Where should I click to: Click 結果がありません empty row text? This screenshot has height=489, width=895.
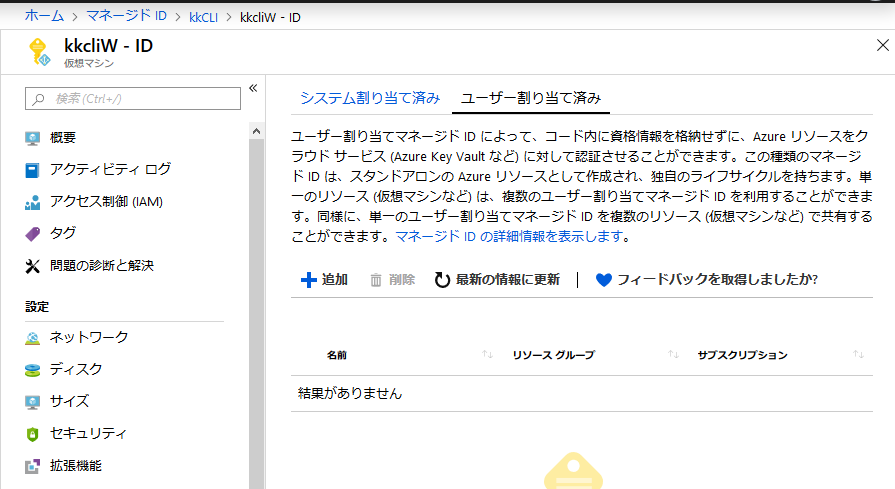(350, 394)
